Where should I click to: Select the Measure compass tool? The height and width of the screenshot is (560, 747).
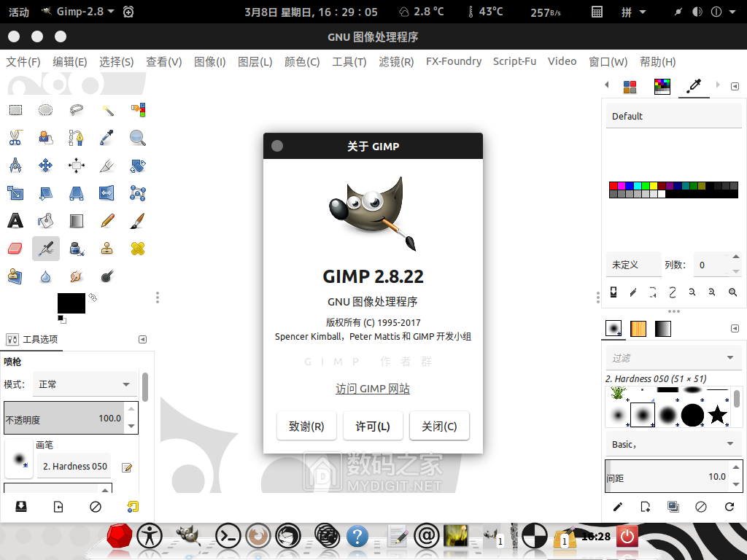(15, 166)
